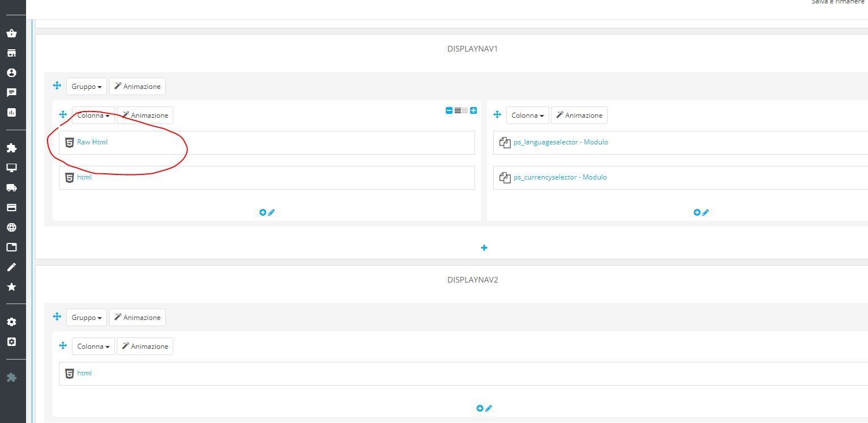The height and width of the screenshot is (423, 868).
Task: Click the minus icon to decrease column width
Action: [x=449, y=110]
